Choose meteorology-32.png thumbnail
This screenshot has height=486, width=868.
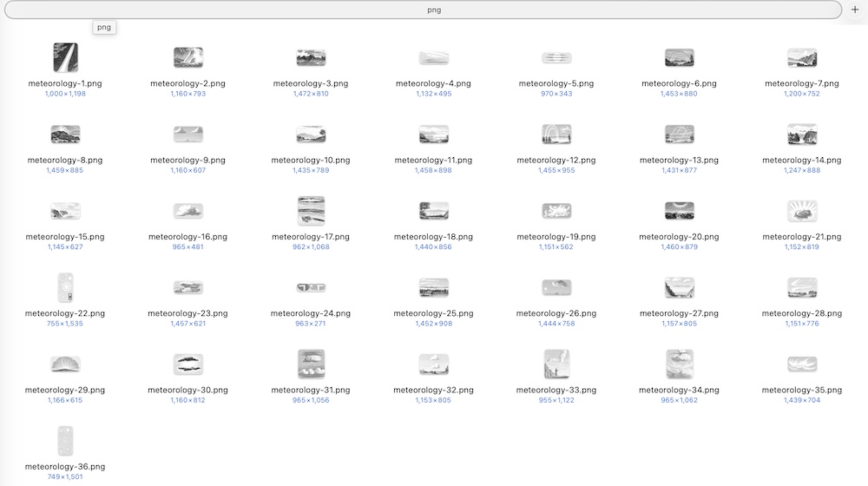tap(433, 364)
